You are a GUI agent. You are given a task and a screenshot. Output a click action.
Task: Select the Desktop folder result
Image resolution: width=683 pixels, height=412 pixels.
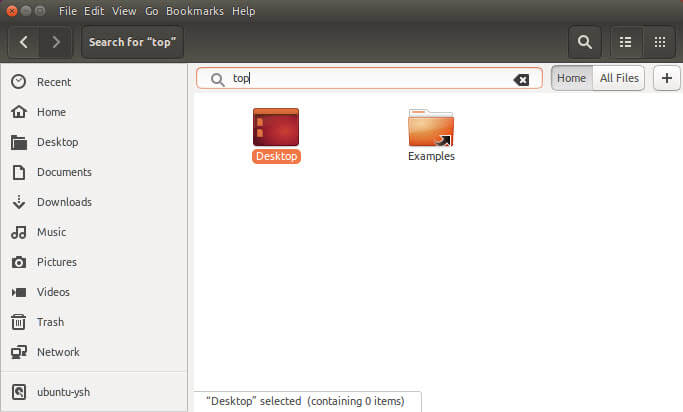[x=276, y=135]
